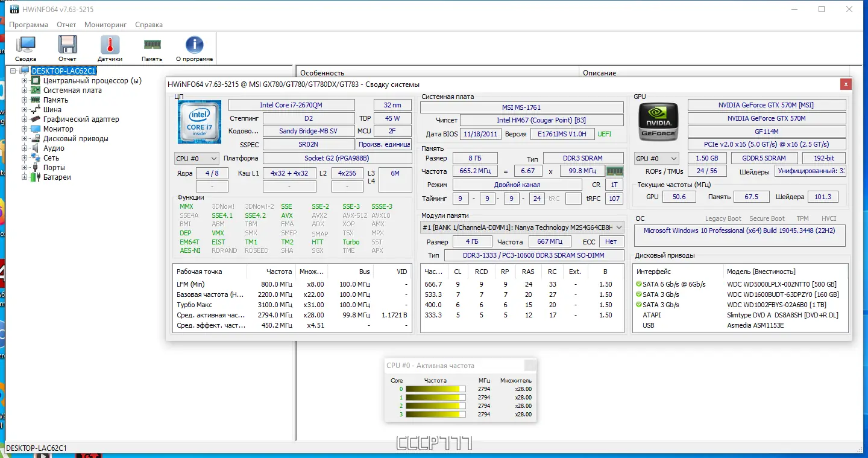Click the NVIDIA GeForce logo

(x=658, y=122)
